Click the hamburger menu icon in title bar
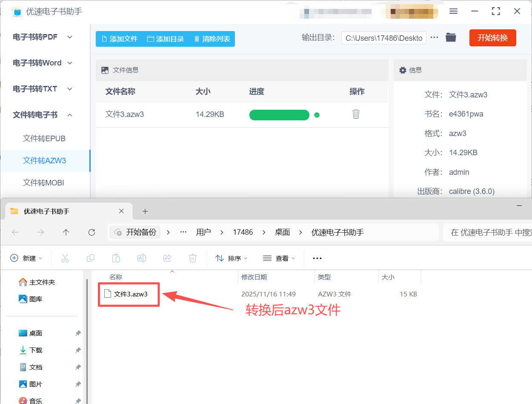The width and height of the screenshot is (532, 404). 453,11
